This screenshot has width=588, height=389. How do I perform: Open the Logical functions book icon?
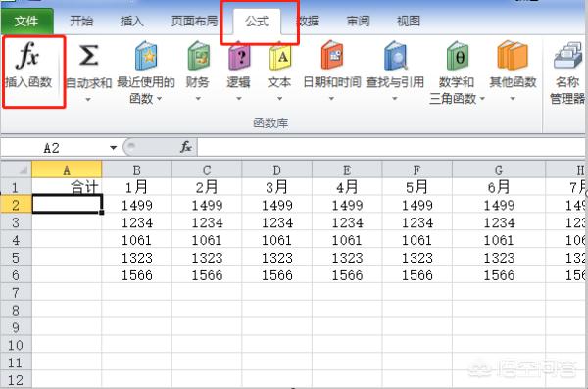coord(239,56)
